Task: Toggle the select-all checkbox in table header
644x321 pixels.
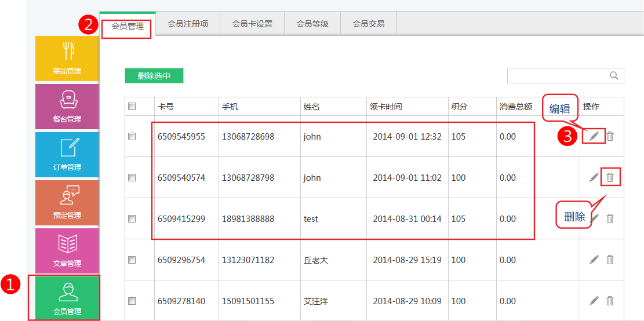Action: pos(132,107)
